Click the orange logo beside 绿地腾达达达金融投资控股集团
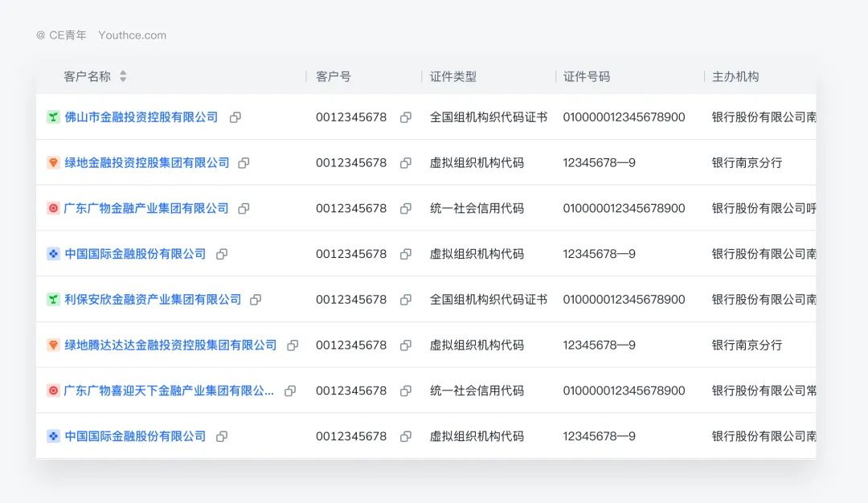The height and width of the screenshot is (503, 868). click(x=53, y=346)
